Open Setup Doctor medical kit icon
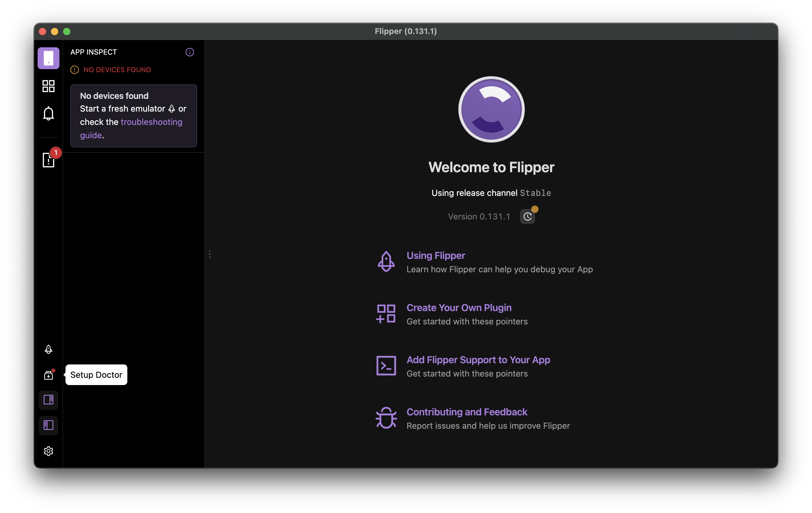This screenshot has height=513, width=812. point(48,375)
